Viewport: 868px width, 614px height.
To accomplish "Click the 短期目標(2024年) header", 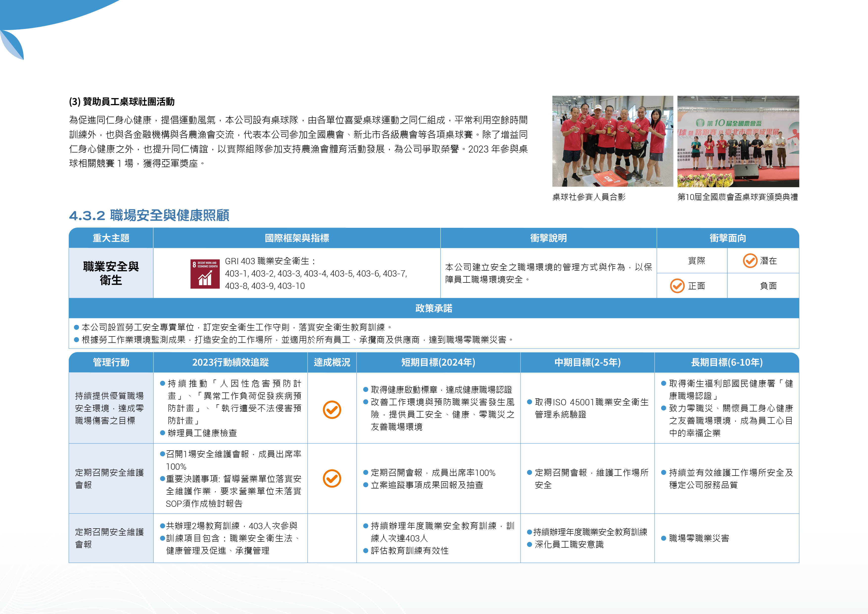I will pyautogui.click(x=438, y=362).
